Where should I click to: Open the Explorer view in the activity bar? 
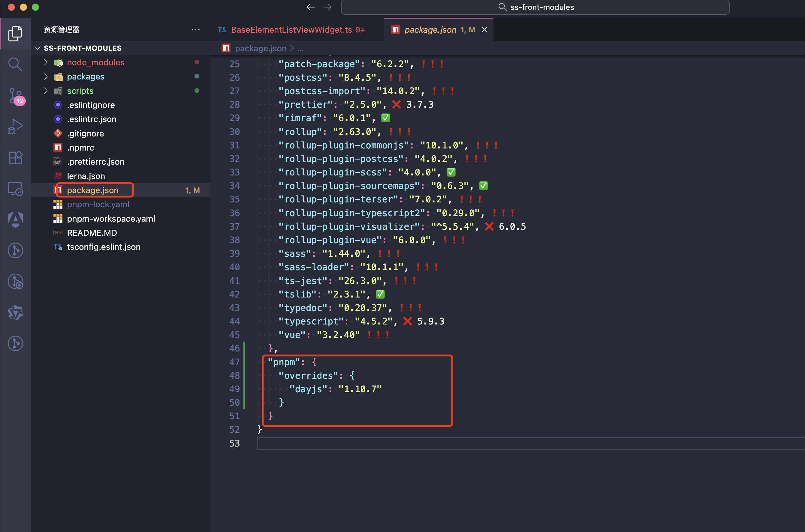[x=15, y=33]
